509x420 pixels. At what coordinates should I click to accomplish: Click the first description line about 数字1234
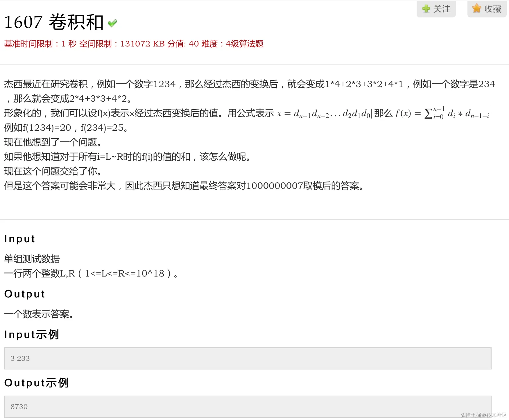tap(250, 84)
